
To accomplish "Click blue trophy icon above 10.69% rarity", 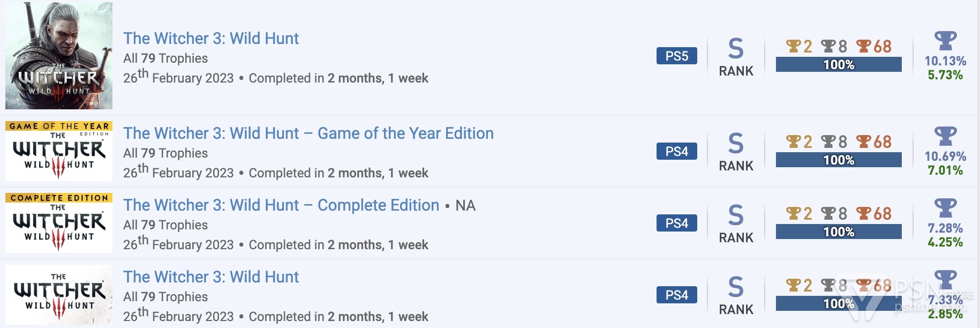I will tap(945, 136).
